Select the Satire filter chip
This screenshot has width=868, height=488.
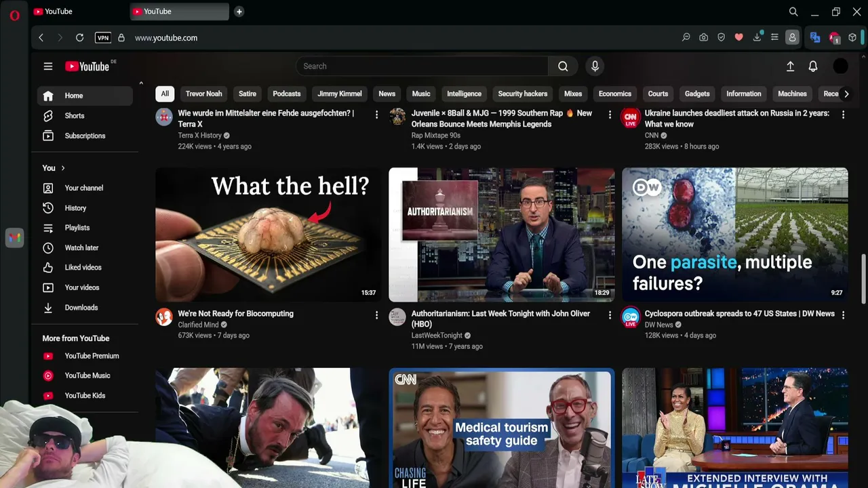click(248, 94)
